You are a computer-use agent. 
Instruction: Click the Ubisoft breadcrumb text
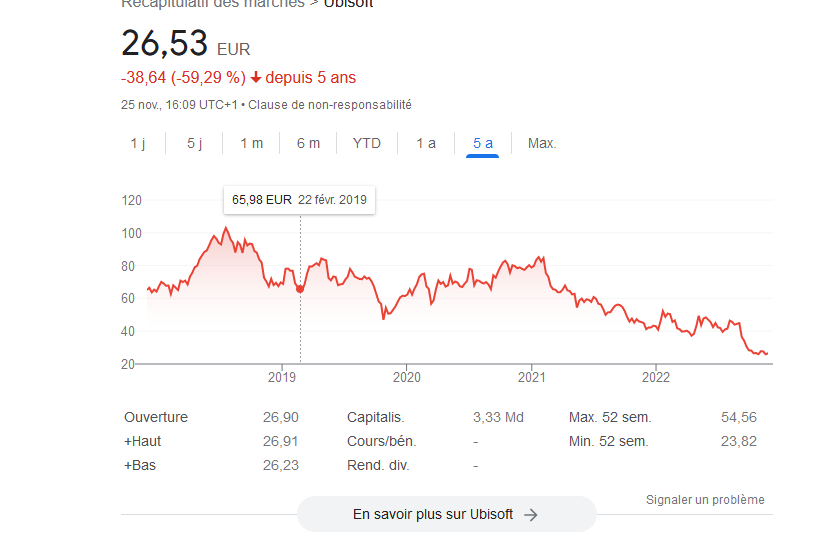point(348,4)
